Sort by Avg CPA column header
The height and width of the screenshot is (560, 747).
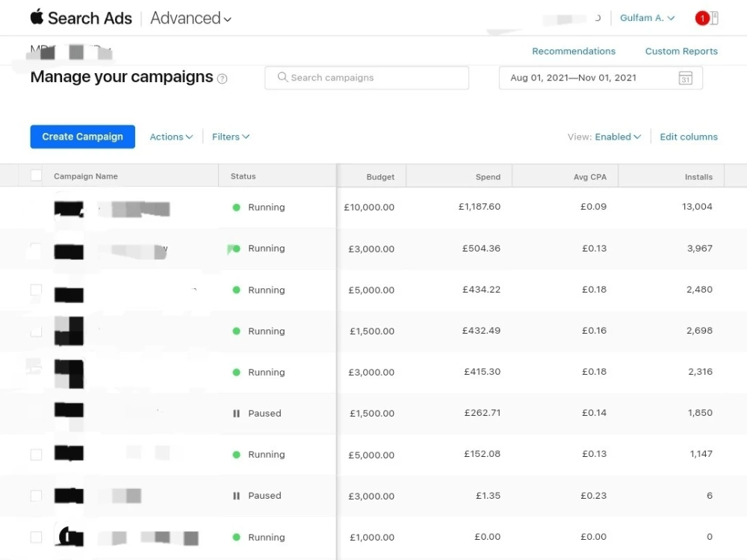pos(590,177)
